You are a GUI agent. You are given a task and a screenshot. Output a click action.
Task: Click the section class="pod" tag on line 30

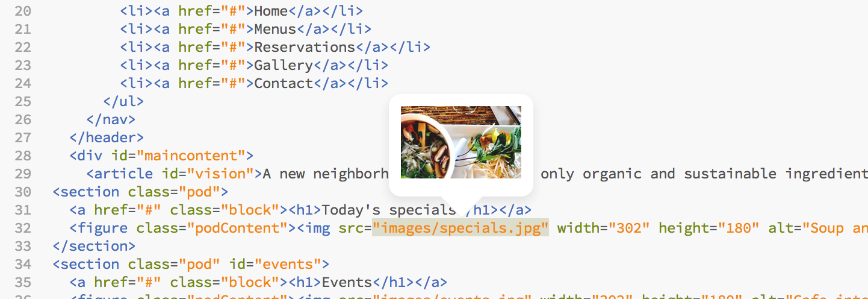[x=140, y=192]
